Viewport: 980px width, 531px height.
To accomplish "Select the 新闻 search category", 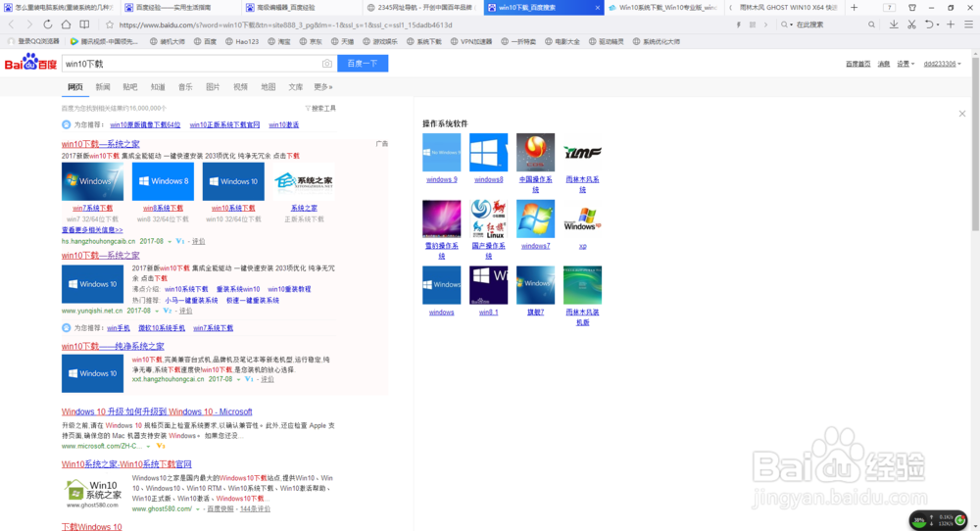I will 103,87.
